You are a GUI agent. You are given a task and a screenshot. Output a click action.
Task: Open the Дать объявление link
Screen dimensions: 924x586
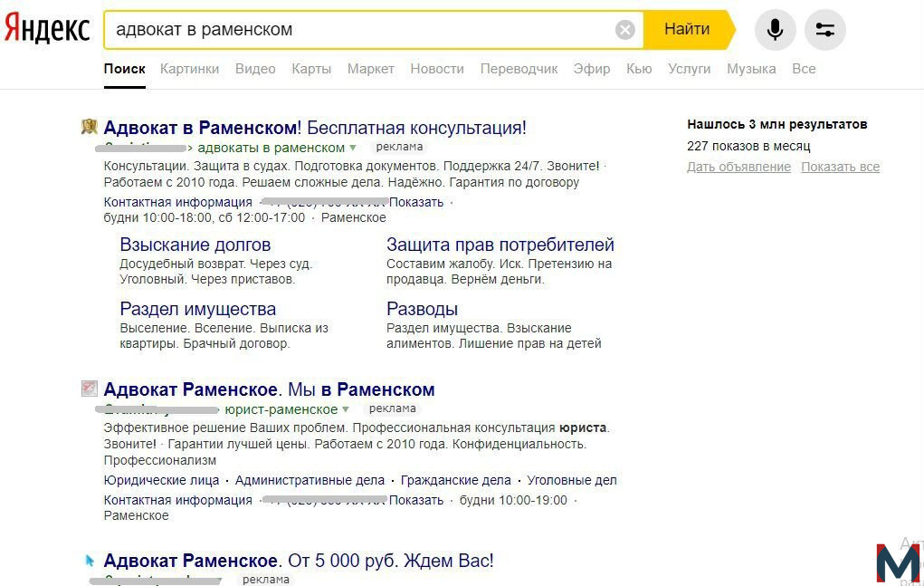click(x=738, y=167)
